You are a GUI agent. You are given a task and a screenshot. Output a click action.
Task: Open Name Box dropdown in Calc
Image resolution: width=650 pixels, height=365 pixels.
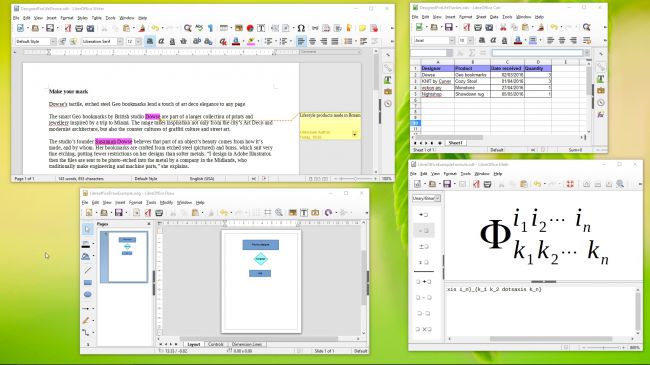450,53
